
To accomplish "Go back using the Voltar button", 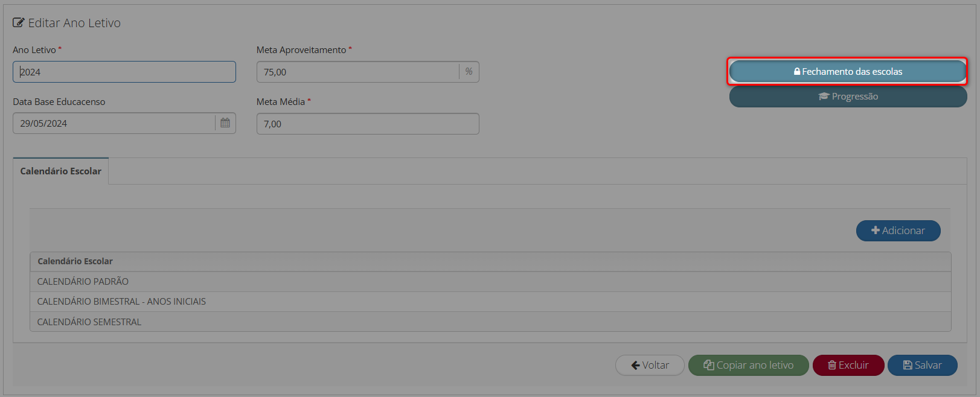I will (x=650, y=365).
